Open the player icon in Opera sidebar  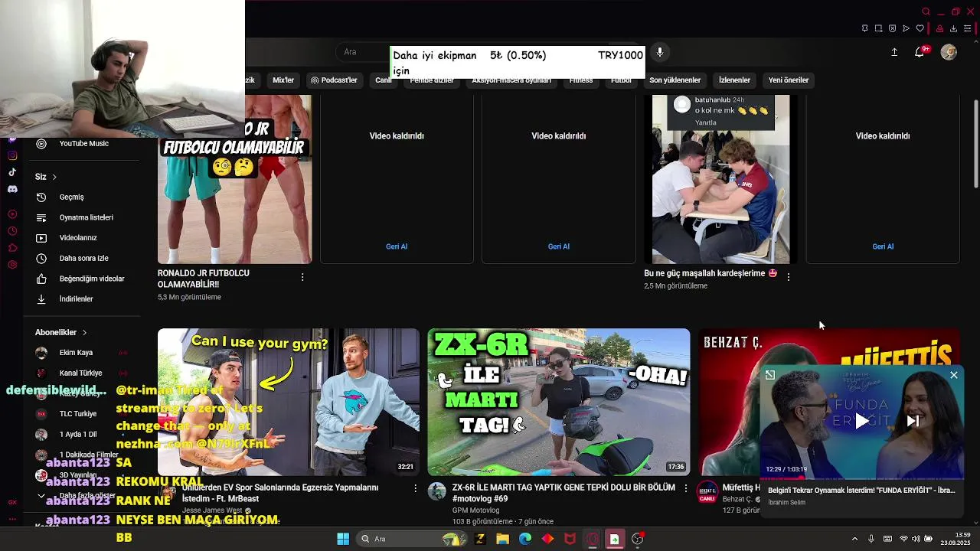point(12,214)
